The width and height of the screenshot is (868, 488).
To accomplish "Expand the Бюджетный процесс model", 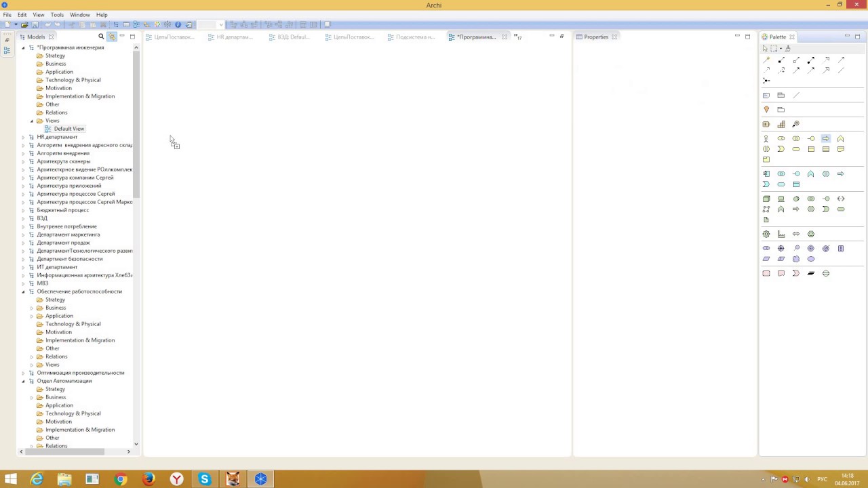I will point(23,210).
